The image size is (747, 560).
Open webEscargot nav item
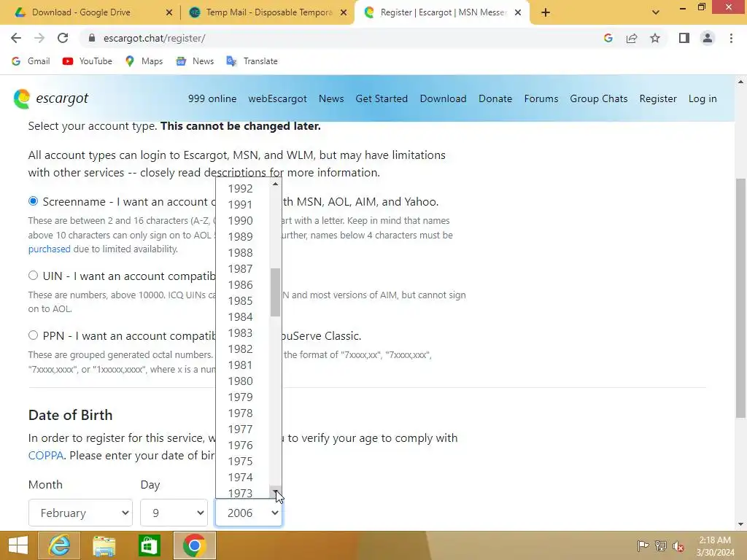click(277, 98)
